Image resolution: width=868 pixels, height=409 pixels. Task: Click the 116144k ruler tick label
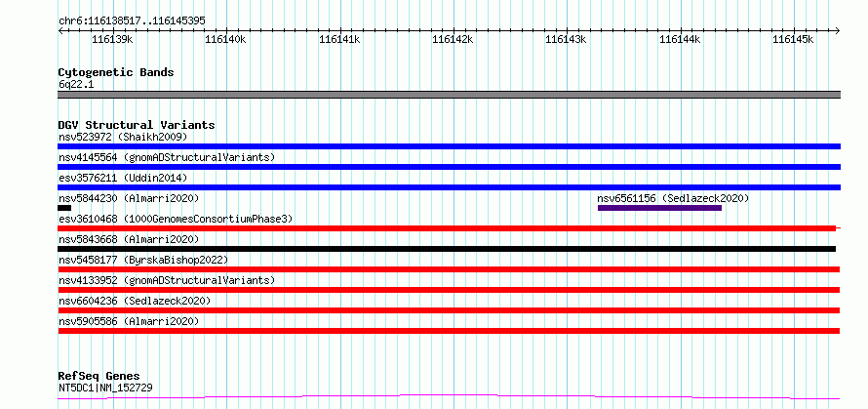(x=681, y=39)
